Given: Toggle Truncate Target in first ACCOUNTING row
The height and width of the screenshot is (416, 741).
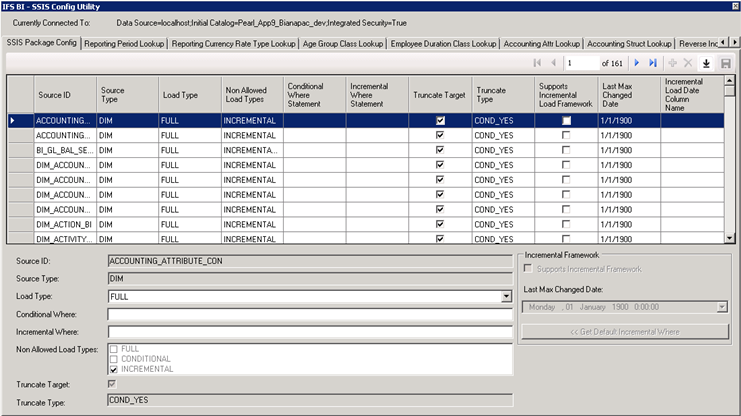Looking at the screenshot, I should pos(440,121).
